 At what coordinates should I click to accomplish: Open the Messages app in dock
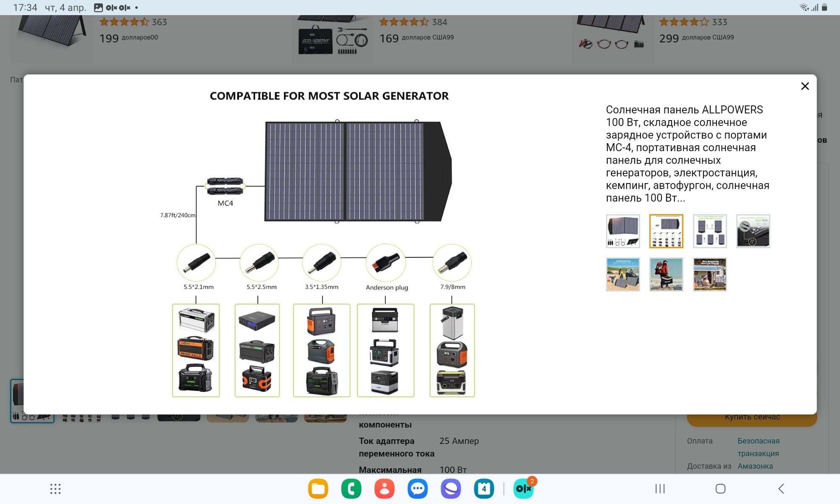pyautogui.click(x=417, y=488)
